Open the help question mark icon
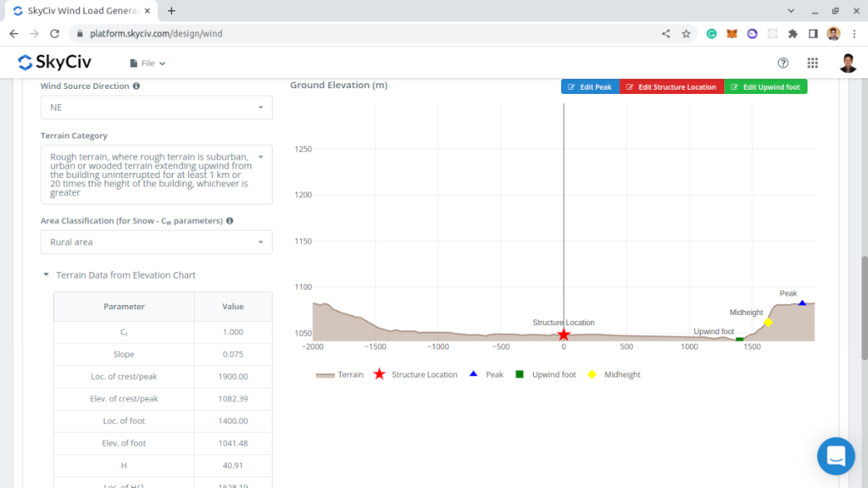Viewport: 868px width, 488px height. click(x=782, y=63)
